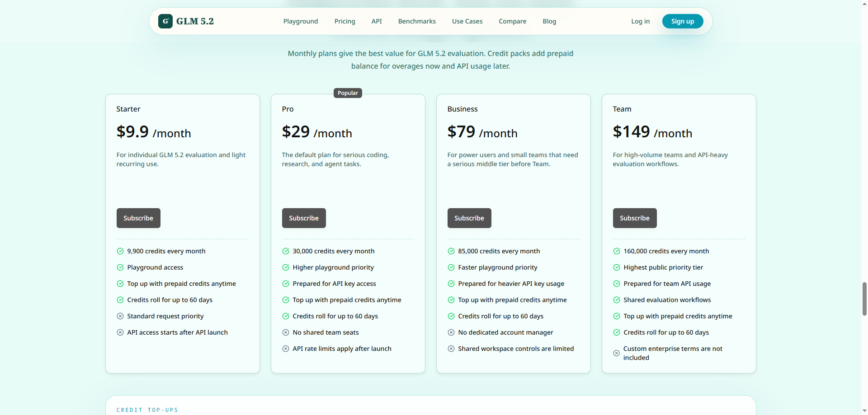The height and width of the screenshot is (415, 868).
Task: Click the $79 /month price
Action: pyautogui.click(x=482, y=132)
